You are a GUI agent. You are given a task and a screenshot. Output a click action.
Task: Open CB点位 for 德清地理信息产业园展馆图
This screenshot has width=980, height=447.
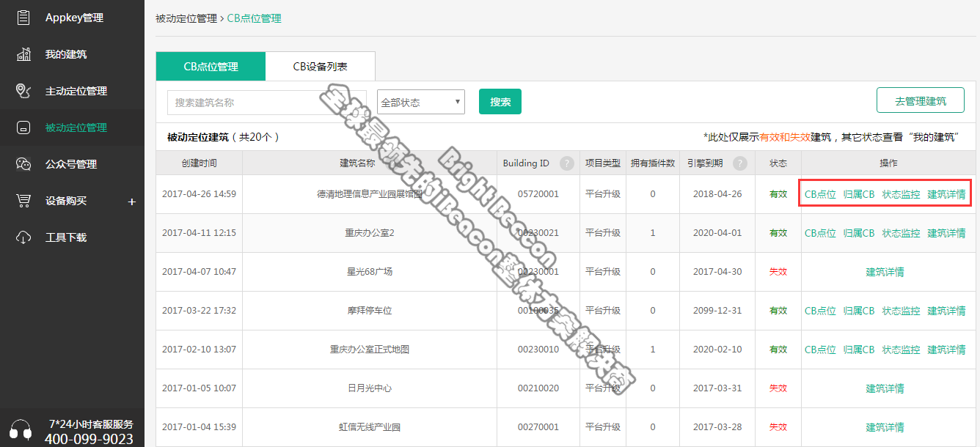click(820, 194)
